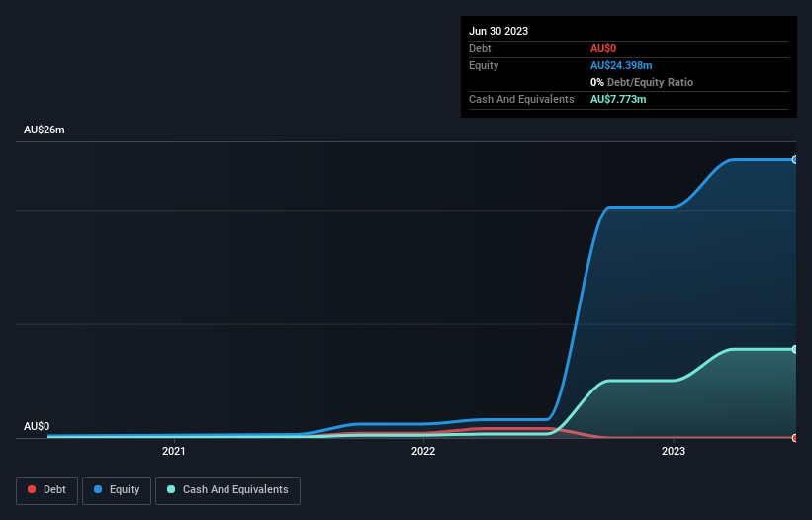Click the red AU$0 debt value in tooltip

603,48
